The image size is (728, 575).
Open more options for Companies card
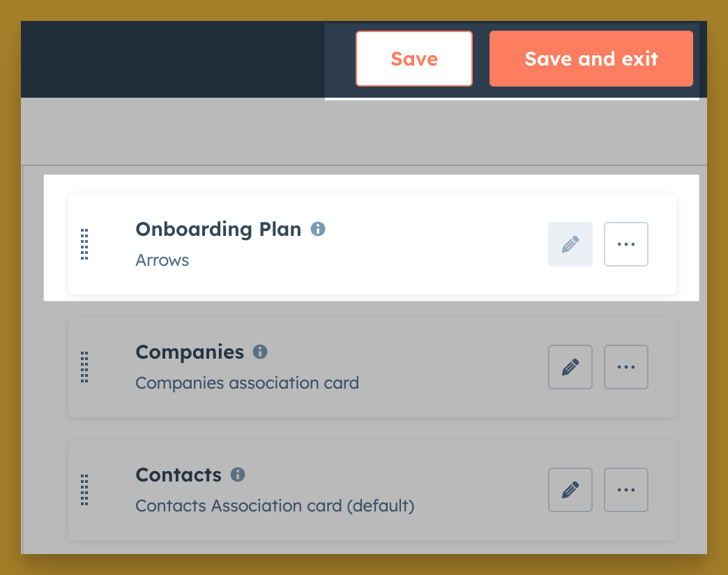click(x=625, y=367)
